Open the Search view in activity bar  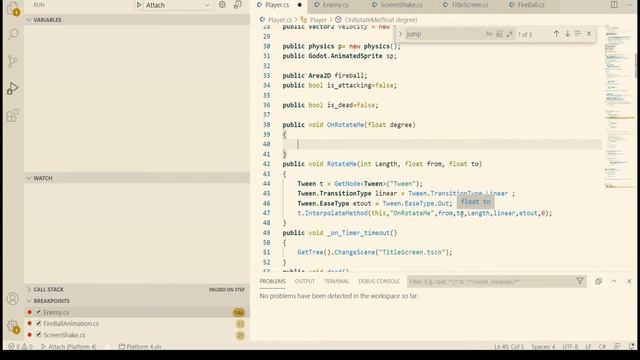click(13, 34)
